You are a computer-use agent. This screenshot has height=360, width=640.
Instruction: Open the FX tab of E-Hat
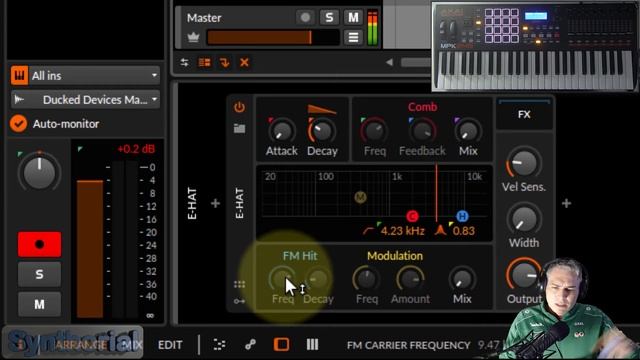[x=524, y=114]
